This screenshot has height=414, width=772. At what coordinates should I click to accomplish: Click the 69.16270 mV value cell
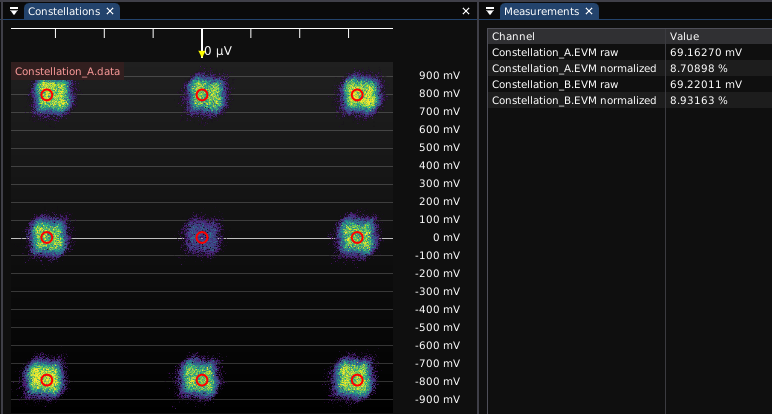coord(706,52)
